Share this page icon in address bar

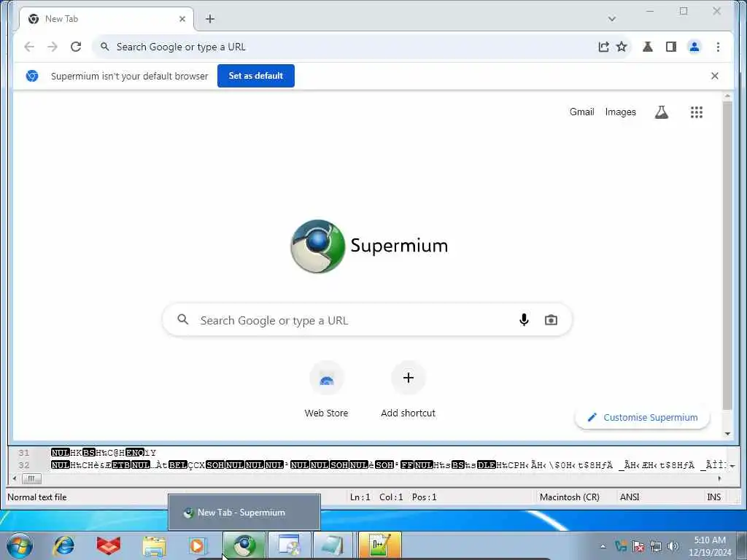pos(603,47)
